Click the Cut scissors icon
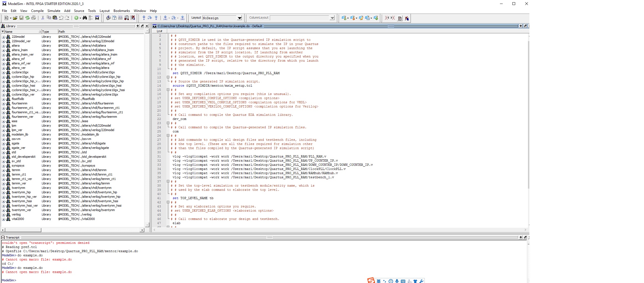Viewport: 644px width, 283px height. (x=43, y=18)
